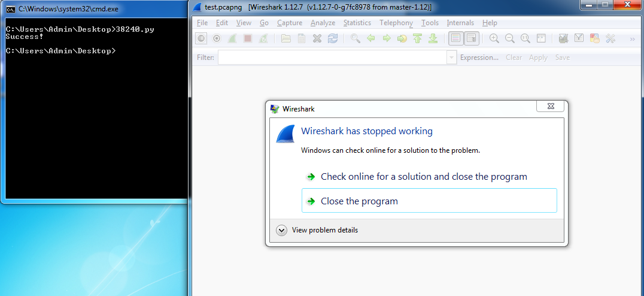The height and width of the screenshot is (296, 644).
Task: Open the Capture menu
Action: tap(290, 23)
